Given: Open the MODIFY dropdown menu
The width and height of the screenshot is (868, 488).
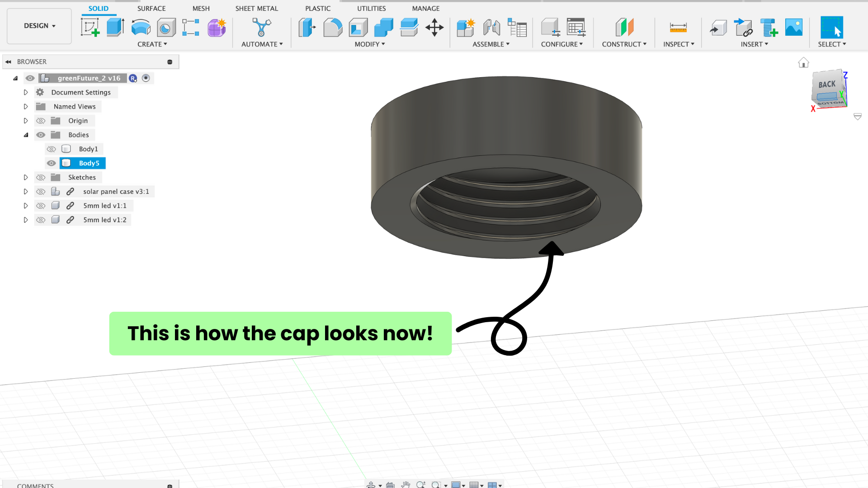Looking at the screenshot, I should 370,44.
